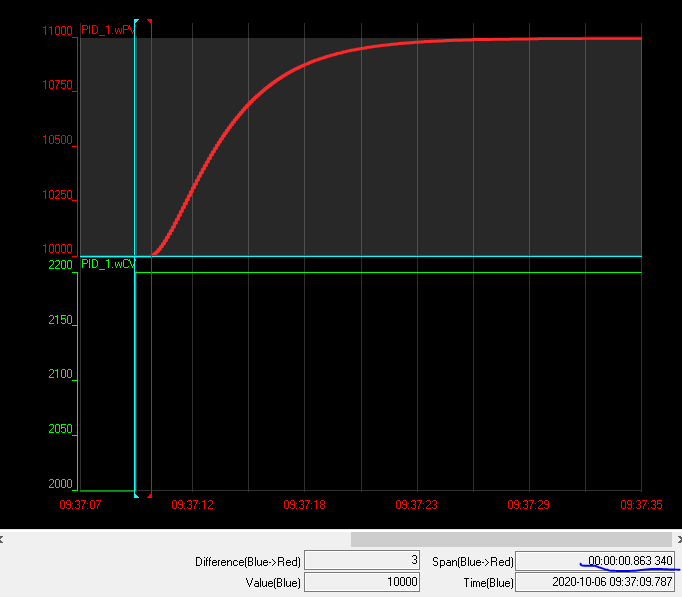Click the scrollbar left arrow

coord(2,540)
